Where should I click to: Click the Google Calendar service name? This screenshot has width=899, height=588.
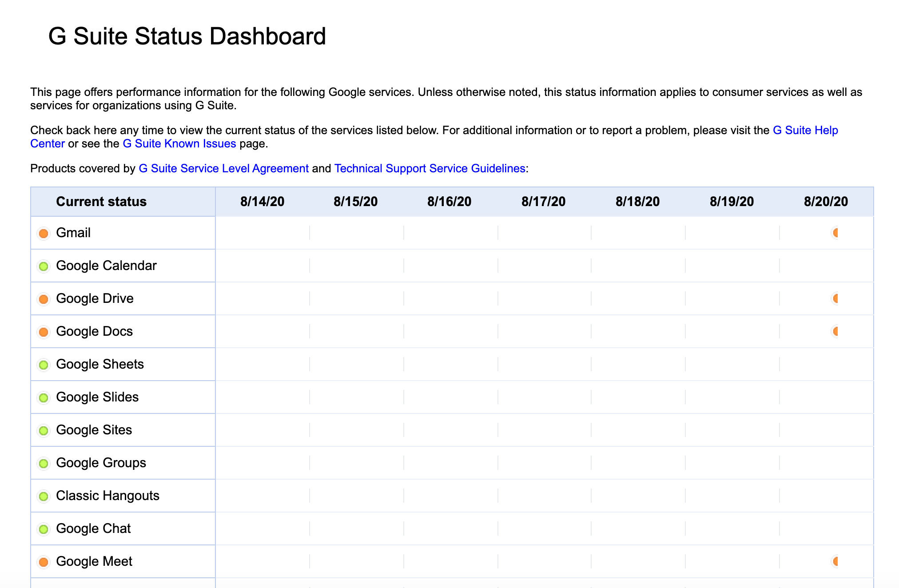(106, 266)
